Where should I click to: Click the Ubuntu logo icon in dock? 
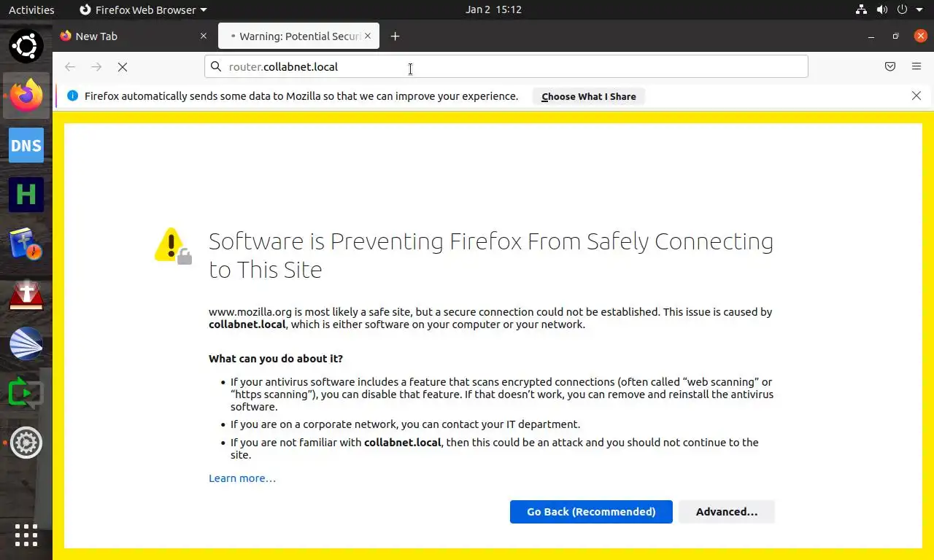[26, 46]
